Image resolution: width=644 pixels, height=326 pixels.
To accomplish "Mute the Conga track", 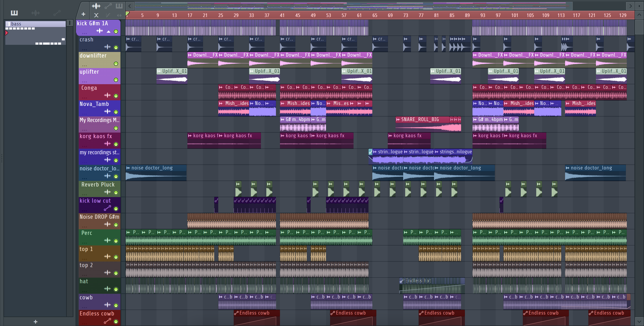I will click(x=116, y=96).
